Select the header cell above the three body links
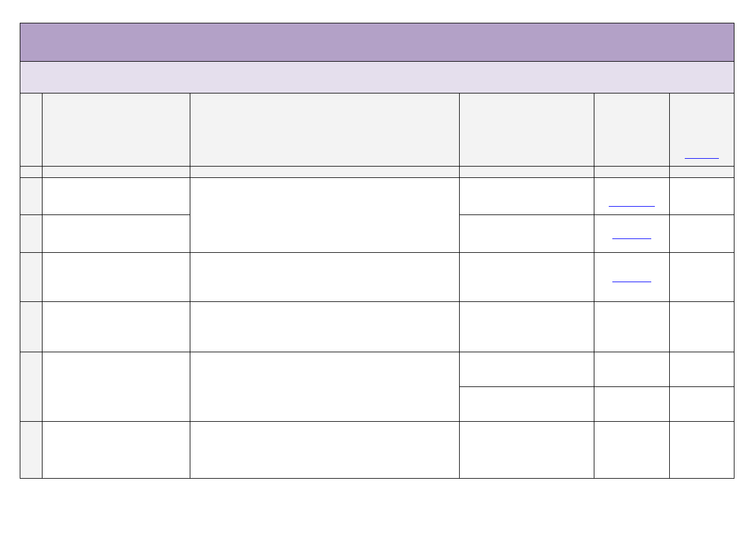 pyautogui.click(x=631, y=129)
